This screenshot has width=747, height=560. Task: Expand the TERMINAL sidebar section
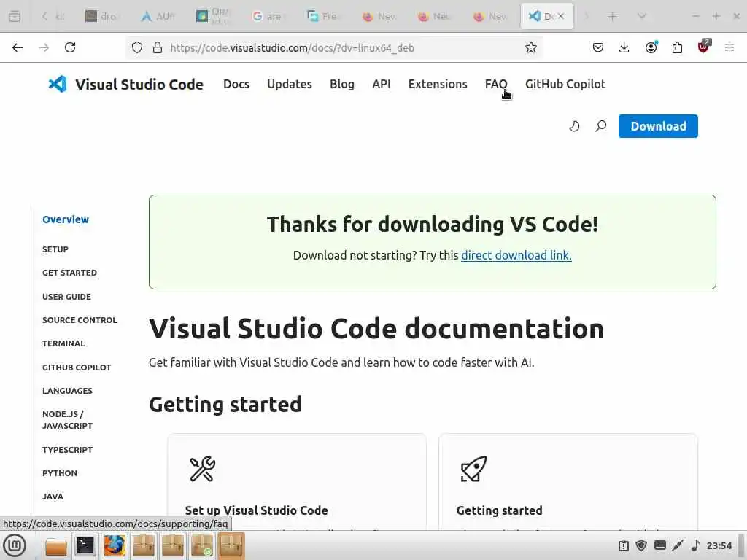(x=63, y=343)
